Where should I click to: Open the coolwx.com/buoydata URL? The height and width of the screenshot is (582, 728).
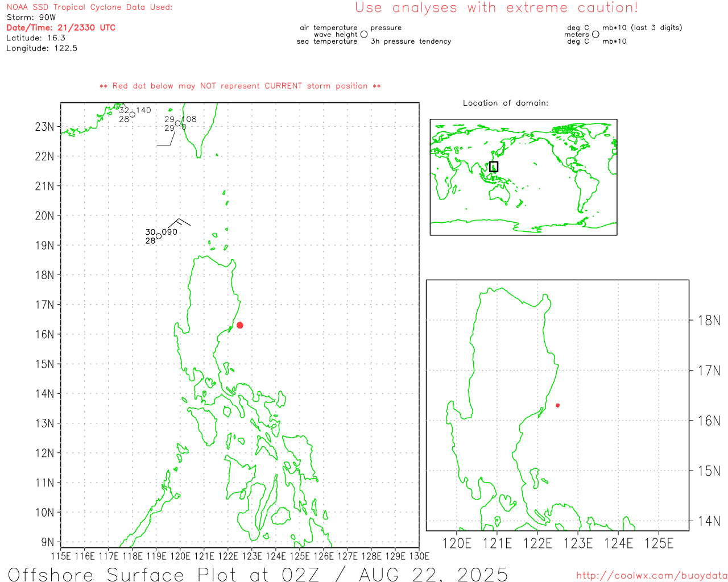tap(652, 576)
